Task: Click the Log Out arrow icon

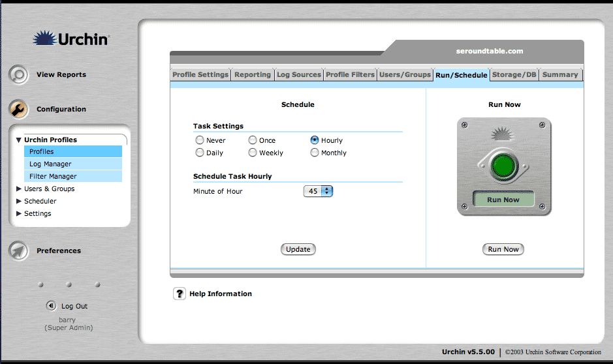Action: tap(51, 305)
